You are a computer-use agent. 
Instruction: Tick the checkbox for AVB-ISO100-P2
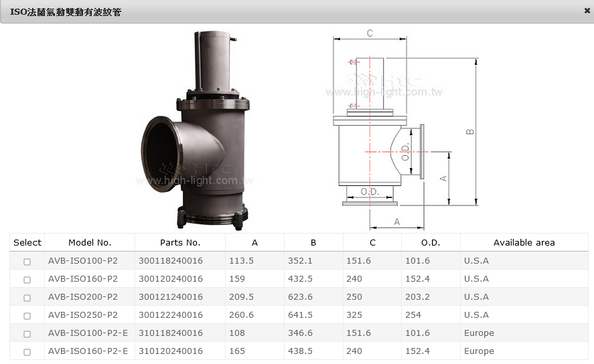pos(27,262)
